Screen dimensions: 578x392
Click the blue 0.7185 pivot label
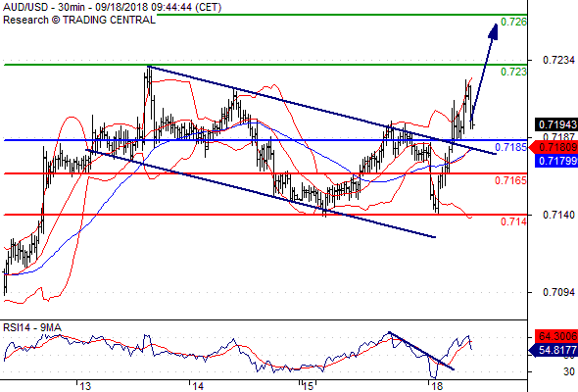(511, 148)
